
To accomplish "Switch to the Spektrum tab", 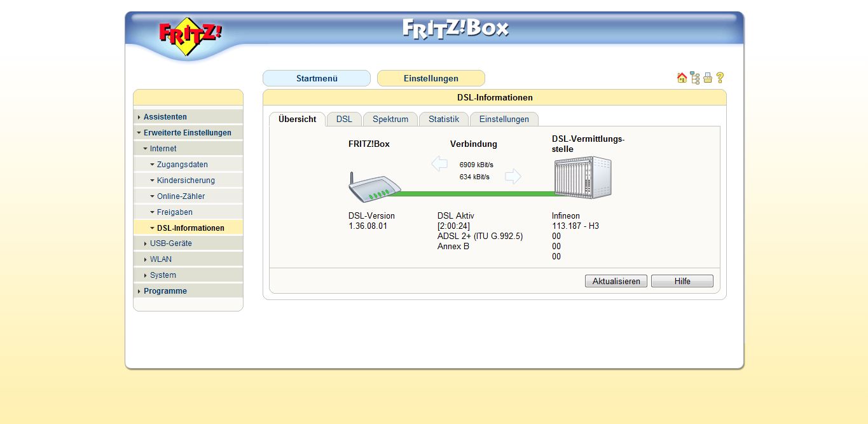I will click(390, 119).
